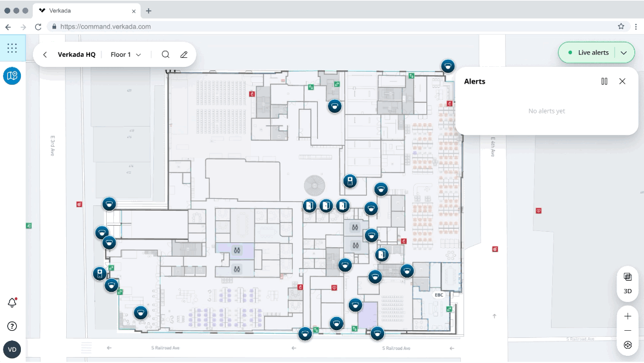The image size is (644, 363).
Task: Click the browser back arrow
Action: (x=8, y=27)
